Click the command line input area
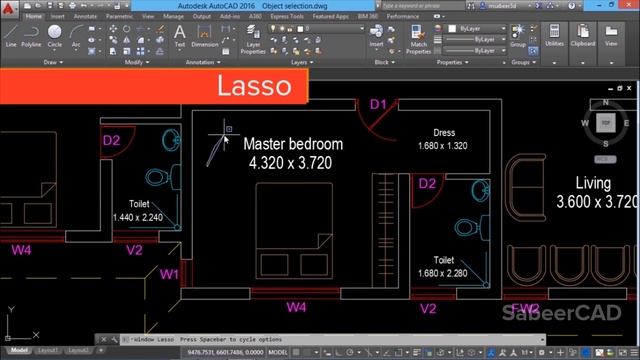 tap(333, 339)
